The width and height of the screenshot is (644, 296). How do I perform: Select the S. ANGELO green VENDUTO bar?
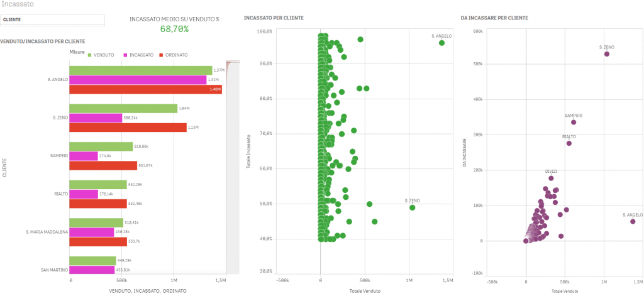tap(140, 70)
